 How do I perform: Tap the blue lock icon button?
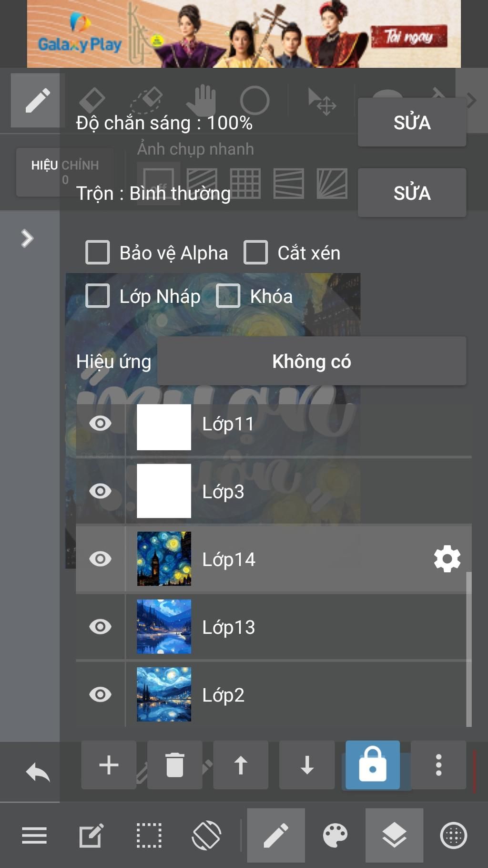[373, 765]
